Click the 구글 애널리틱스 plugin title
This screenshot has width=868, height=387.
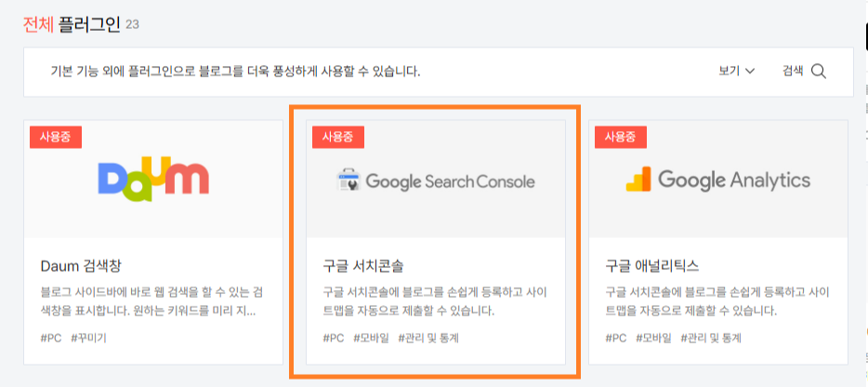click(652, 266)
